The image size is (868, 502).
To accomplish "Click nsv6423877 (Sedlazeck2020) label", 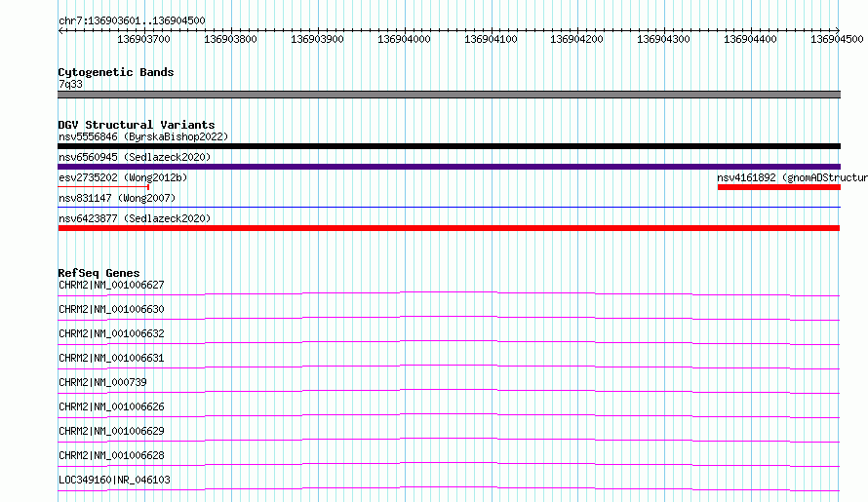I will coord(135,218).
